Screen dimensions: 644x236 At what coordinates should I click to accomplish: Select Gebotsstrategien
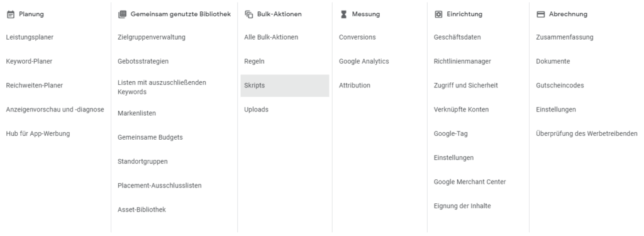click(x=143, y=61)
